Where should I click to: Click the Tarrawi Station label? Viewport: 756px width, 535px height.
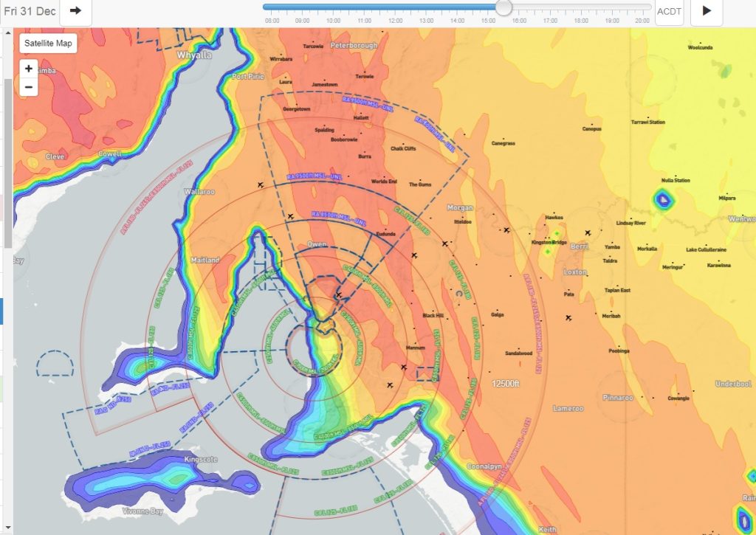pyautogui.click(x=648, y=122)
